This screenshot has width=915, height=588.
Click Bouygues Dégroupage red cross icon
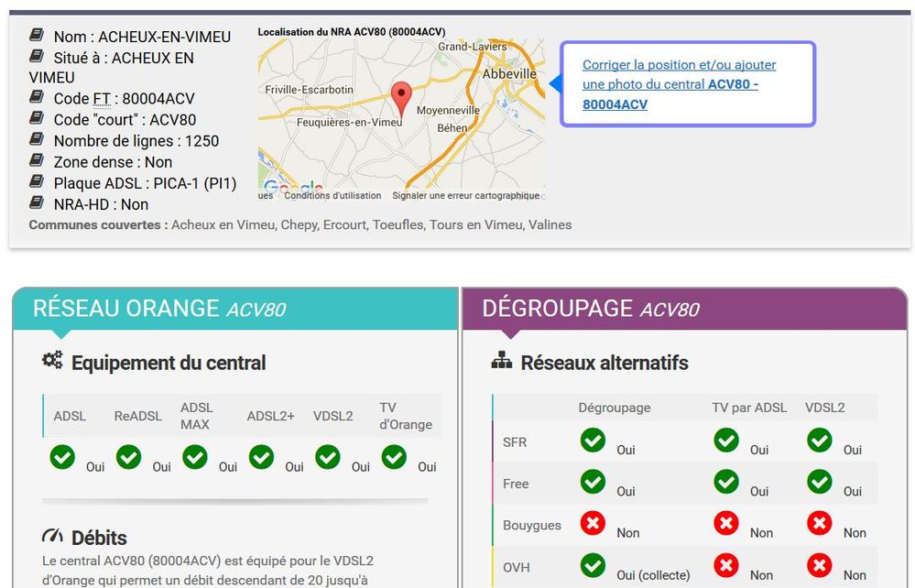click(593, 523)
